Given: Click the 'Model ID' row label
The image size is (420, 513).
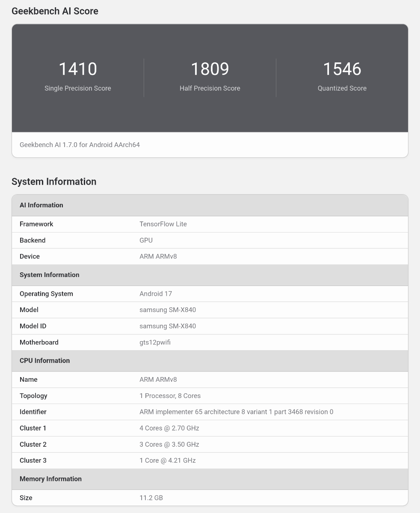Looking at the screenshot, I should [33, 326].
